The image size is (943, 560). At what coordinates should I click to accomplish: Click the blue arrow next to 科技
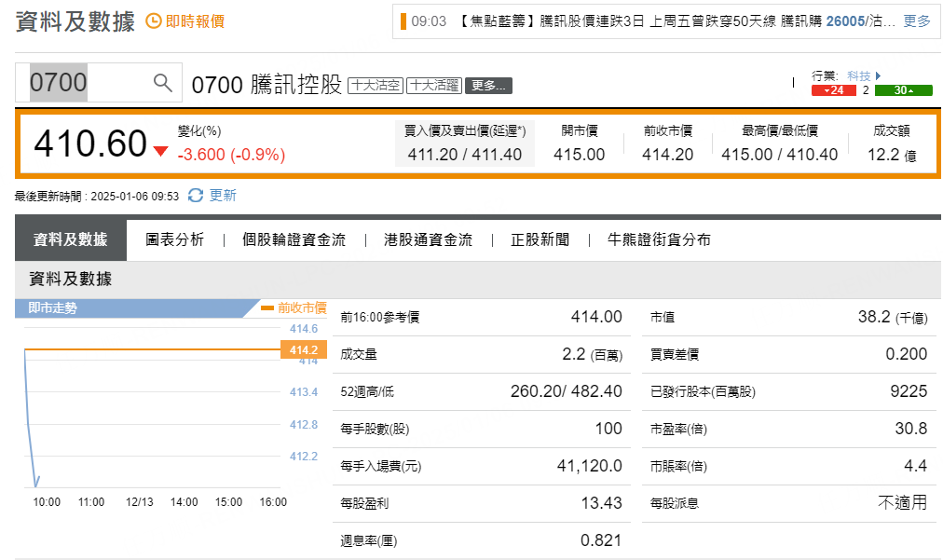coord(878,75)
